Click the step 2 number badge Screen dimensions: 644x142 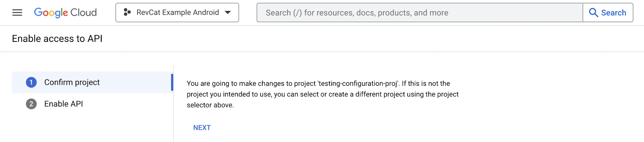(x=31, y=104)
